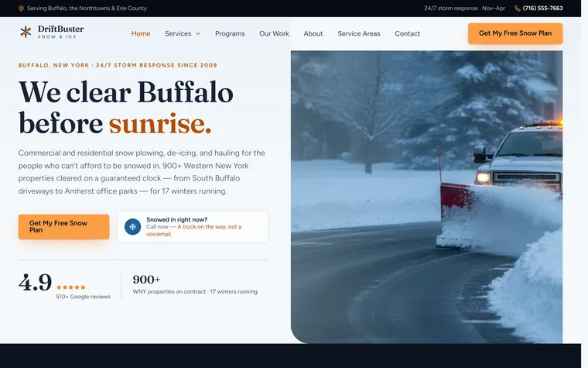
Task: Click header Get My Free Snow Plan button
Action: pos(515,33)
